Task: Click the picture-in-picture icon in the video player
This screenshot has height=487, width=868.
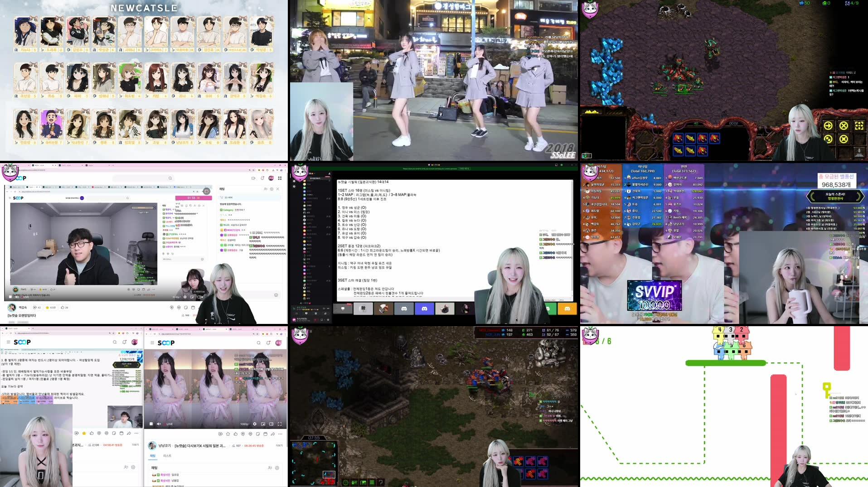Action: 263,424
